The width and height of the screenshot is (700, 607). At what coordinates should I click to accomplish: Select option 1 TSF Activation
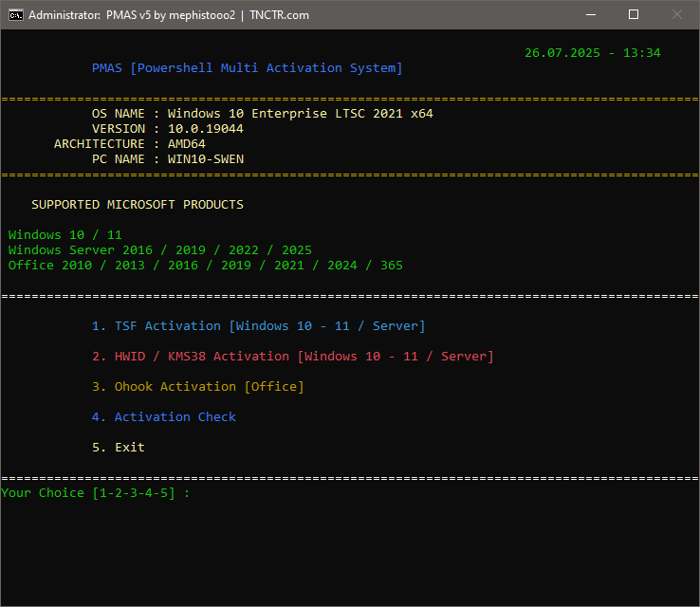pos(259,326)
